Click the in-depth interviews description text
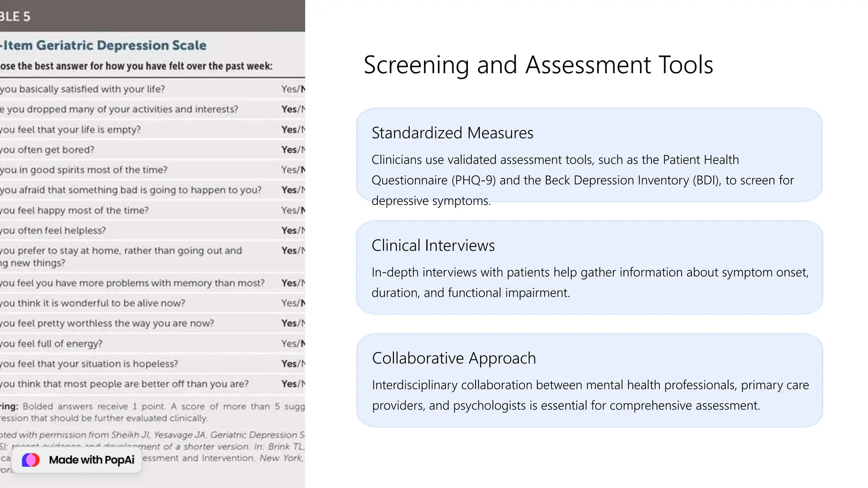 pyautogui.click(x=590, y=282)
